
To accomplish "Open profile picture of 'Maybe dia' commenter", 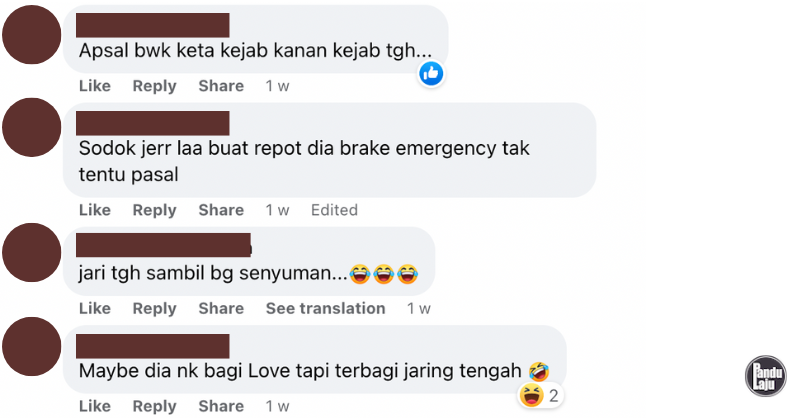I will coord(32,346).
